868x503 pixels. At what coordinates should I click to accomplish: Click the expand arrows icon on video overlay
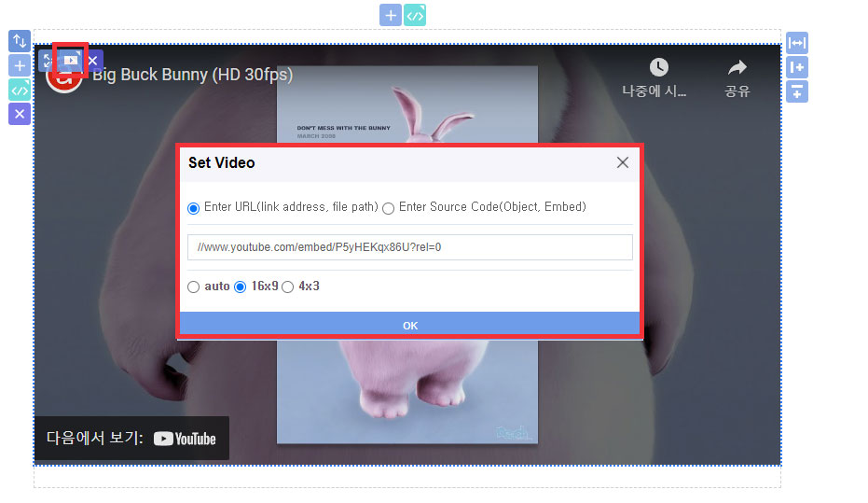click(x=47, y=60)
